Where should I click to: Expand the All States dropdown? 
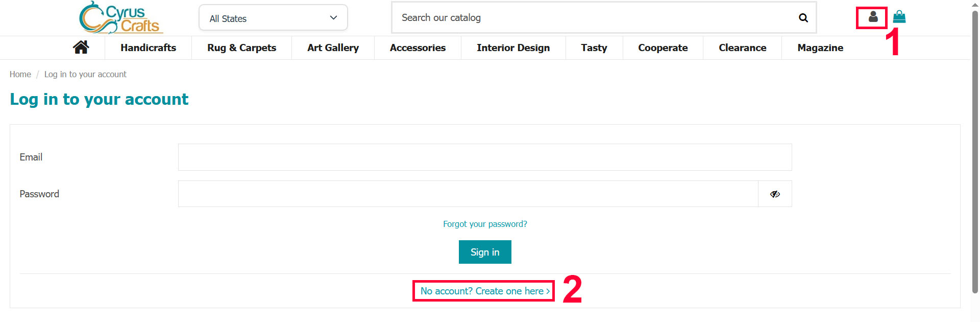click(273, 18)
